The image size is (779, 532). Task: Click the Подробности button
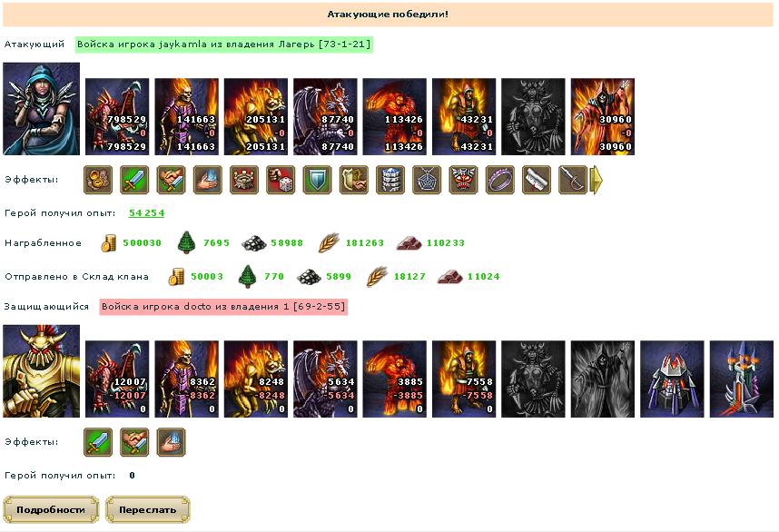51,509
